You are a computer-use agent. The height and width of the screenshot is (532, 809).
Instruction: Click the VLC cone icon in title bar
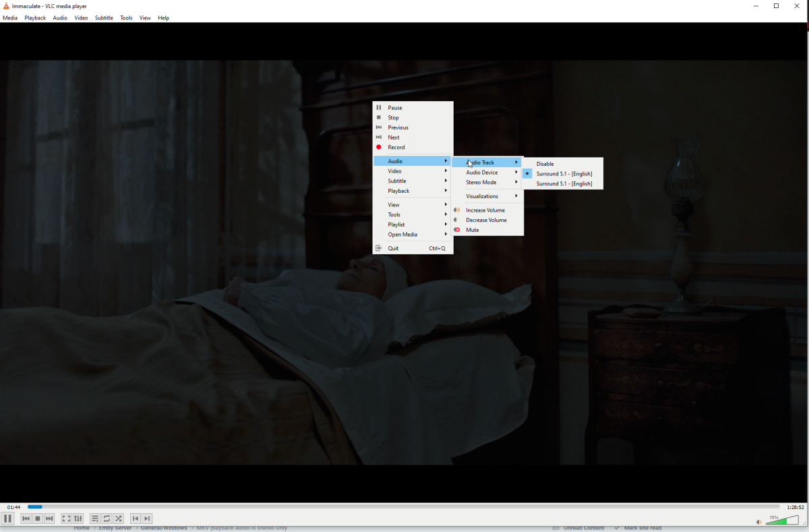6,5
